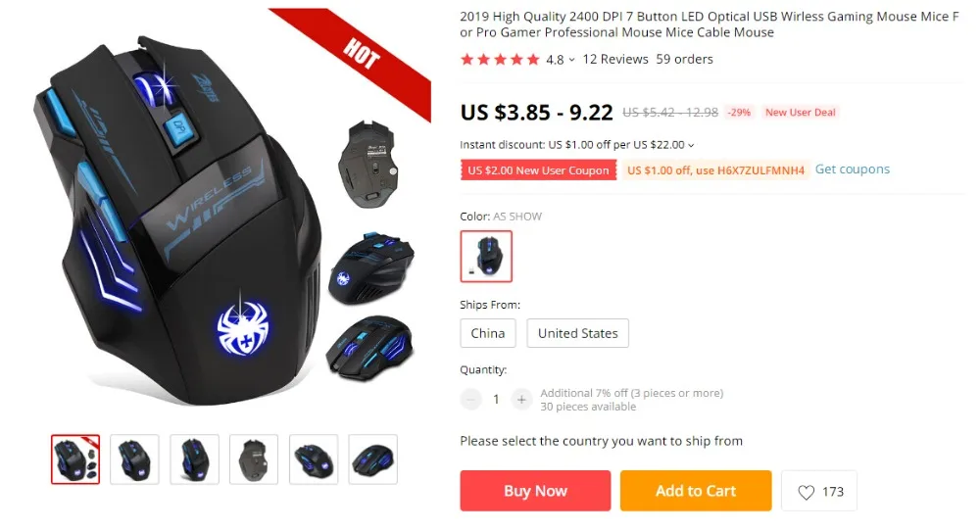Claim the US $2.00 New User Coupon
Screen dimensions: 980x532
tap(538, 170)
